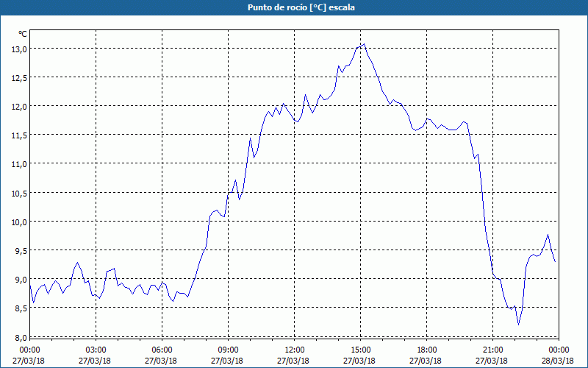The height and width of the screenshot is (368, 588).
Task: Click the 18:00 time label on the X axis
Action: click(x=427, y=350)
